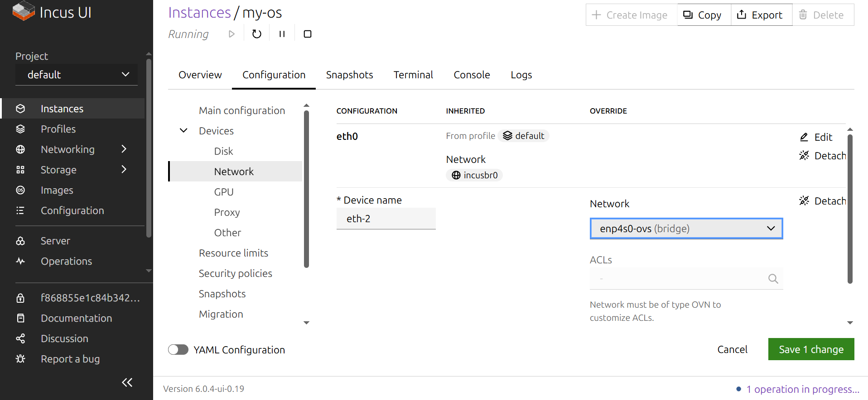The height and width of the screenshot is (400, 868).
Task: Open the Terminal tab
Action: click(413, 75)
